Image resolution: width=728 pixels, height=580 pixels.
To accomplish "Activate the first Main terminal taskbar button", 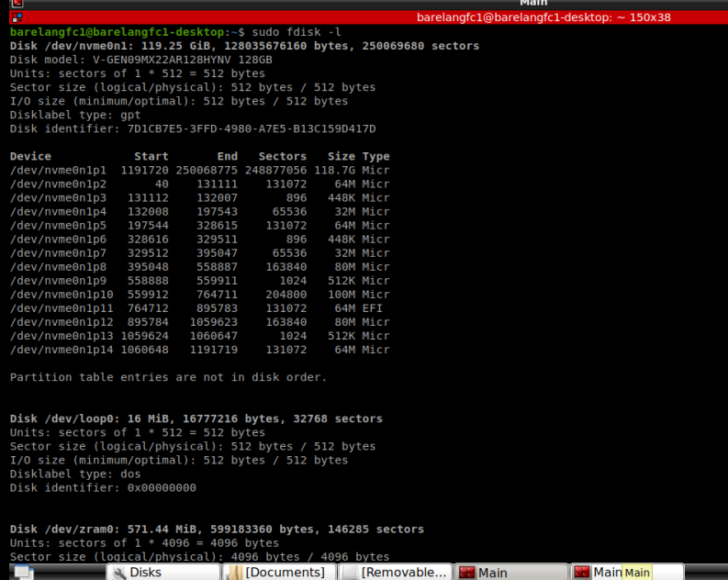I will [511, 572].
